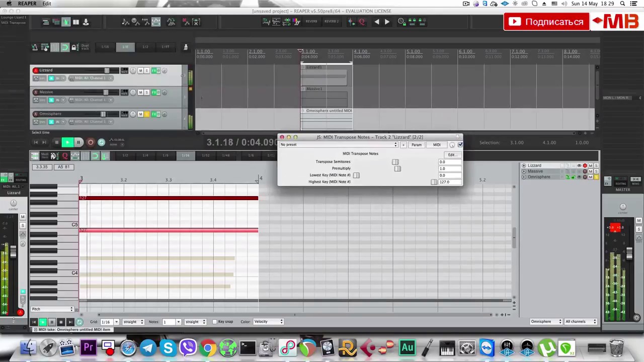This screenshot has height=362, width=644.
Task: Select the 1/16 grid division button
Action: coord(105,47)
